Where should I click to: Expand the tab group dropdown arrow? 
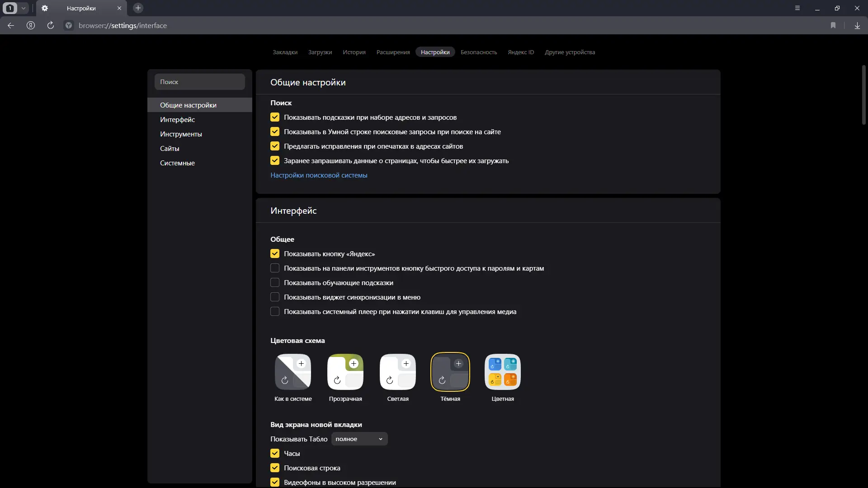click(24, 8)
